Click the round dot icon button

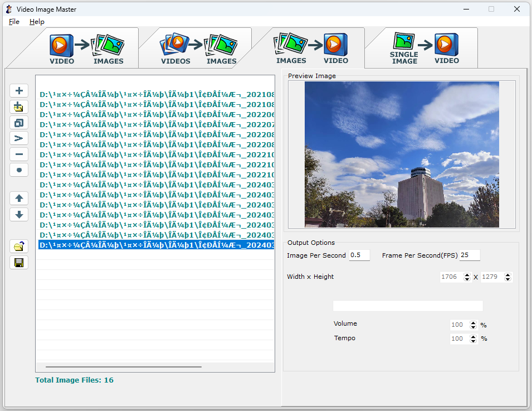click(x=19, y=170)
